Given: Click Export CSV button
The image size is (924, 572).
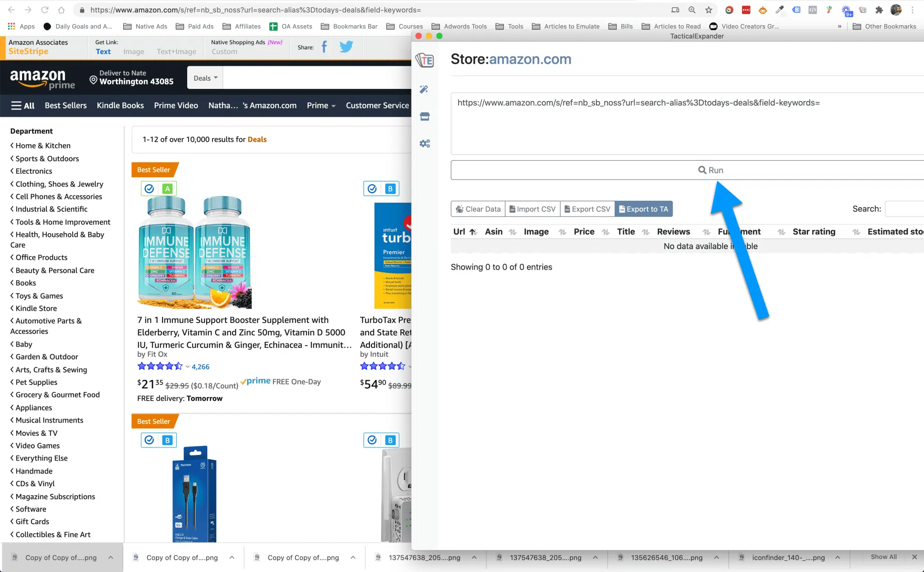Looking at the screenshot, I should click(587, 209).
